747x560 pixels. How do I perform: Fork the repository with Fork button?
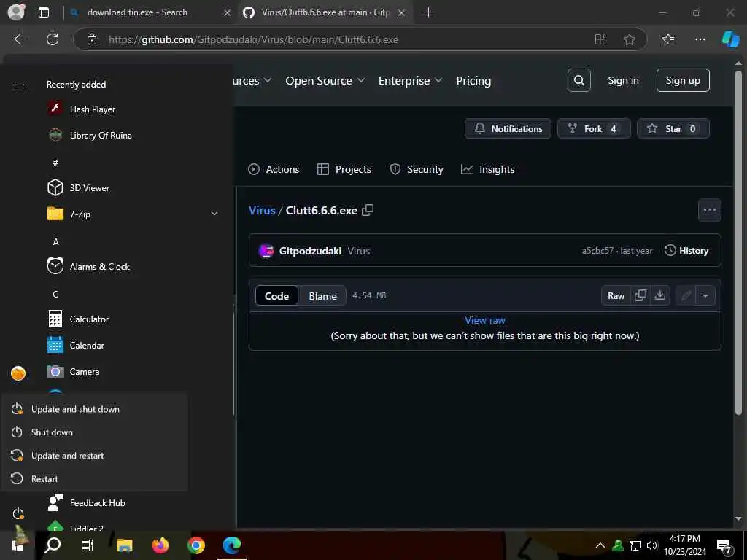(594, 128)
